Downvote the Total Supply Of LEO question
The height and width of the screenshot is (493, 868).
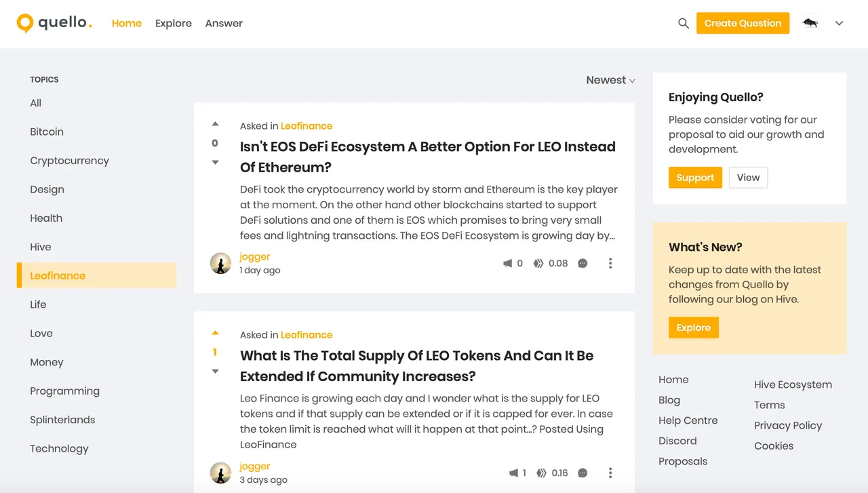click(x=215, y=371)
